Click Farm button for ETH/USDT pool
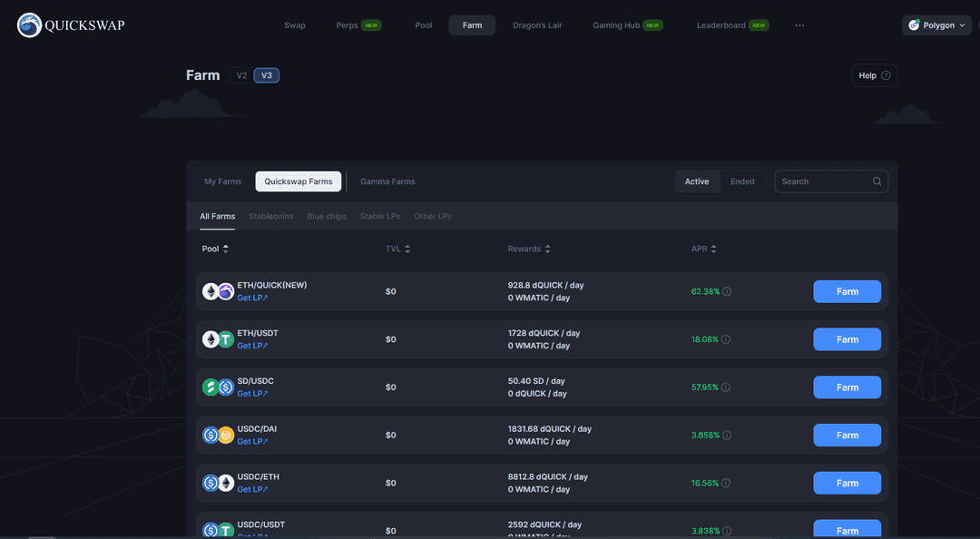Viewport: 980px width, 539px height. 847,338
